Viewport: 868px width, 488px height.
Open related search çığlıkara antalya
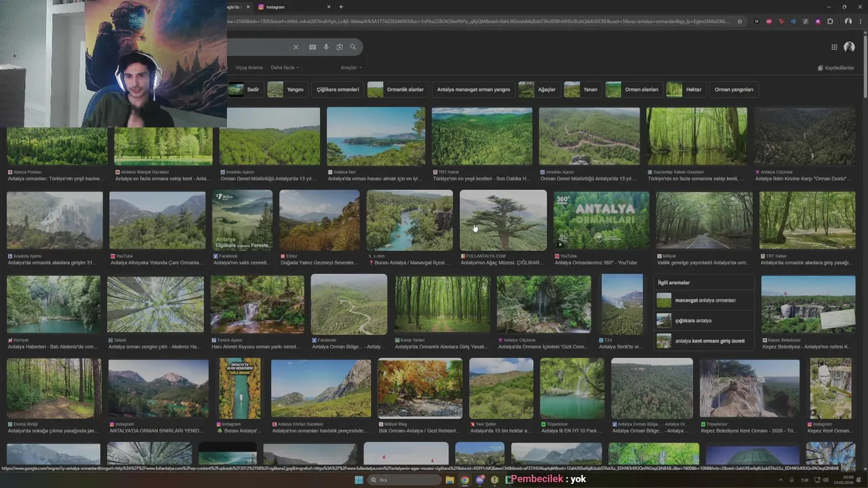705,321
